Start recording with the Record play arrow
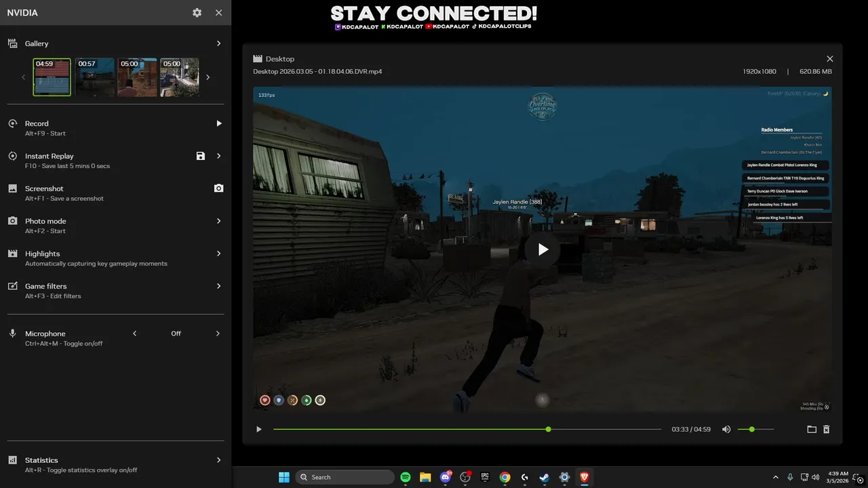 coord(218,123)
